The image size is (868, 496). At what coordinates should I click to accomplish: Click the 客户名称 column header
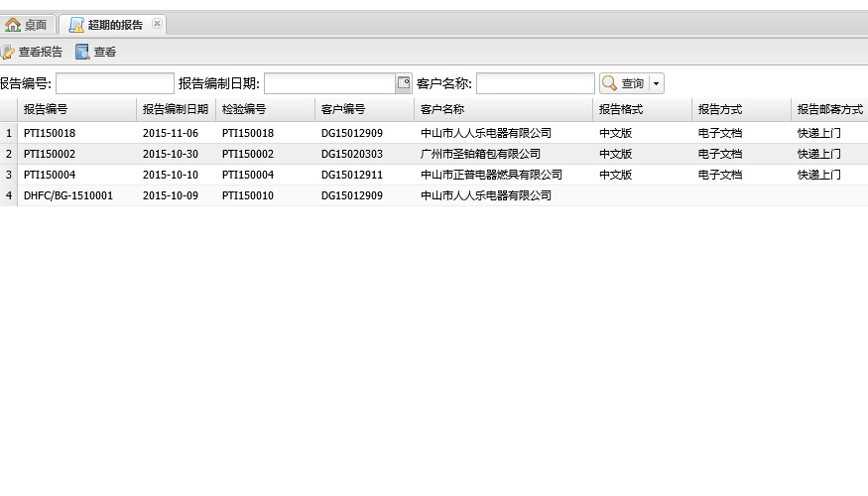click(442, 109)
